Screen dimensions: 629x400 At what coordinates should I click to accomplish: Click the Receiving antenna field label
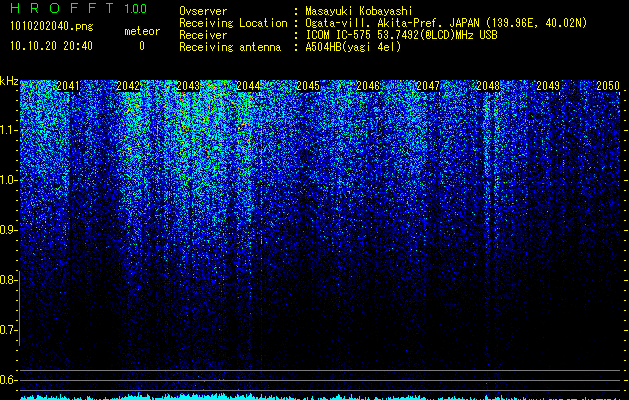230,47
